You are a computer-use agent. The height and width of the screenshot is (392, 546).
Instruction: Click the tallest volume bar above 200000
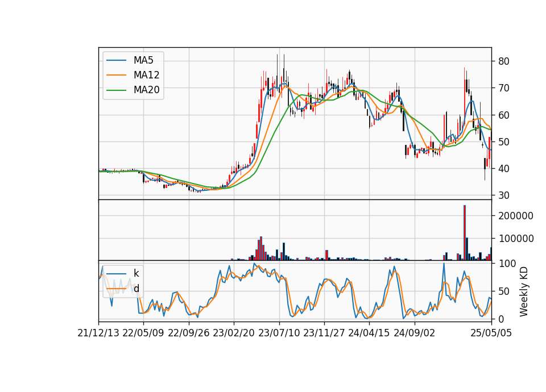click(465, 233)
